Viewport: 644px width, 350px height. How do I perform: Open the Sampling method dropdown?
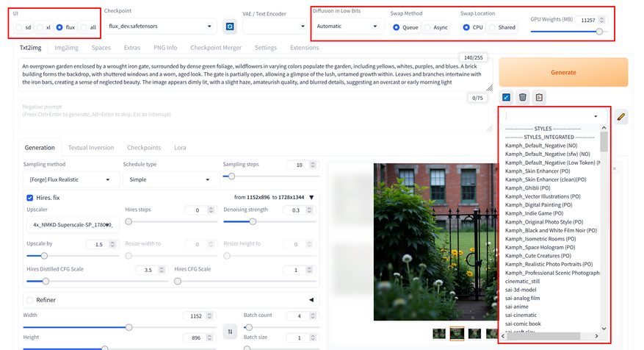pos(70,179)
